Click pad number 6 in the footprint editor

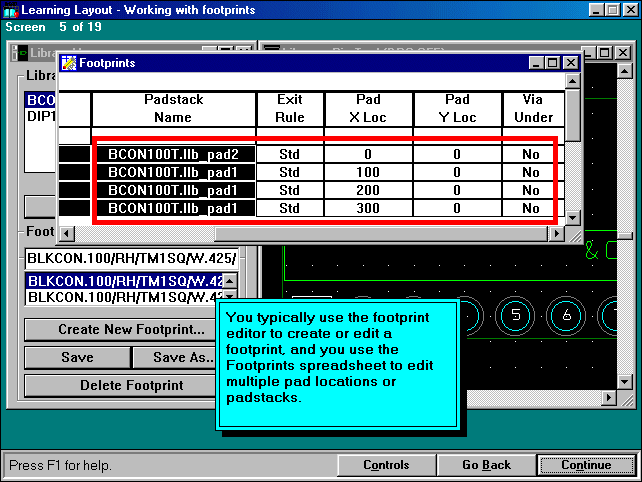(567, 314)
